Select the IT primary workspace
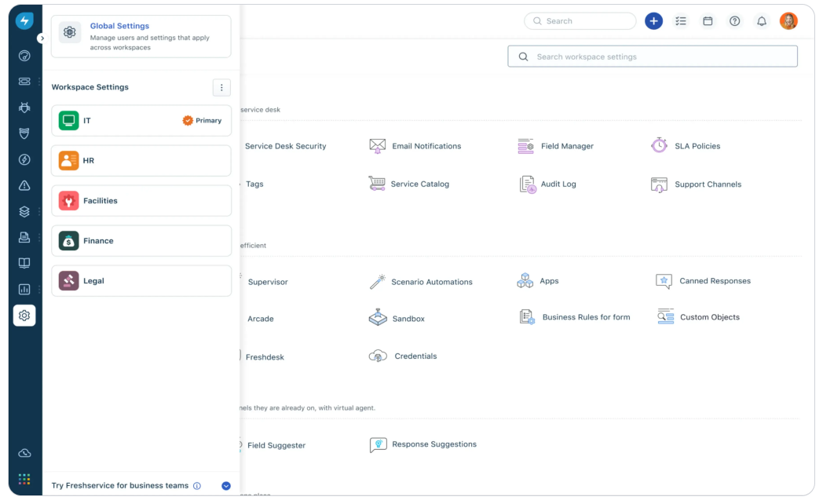 click(x=141, y=121)
